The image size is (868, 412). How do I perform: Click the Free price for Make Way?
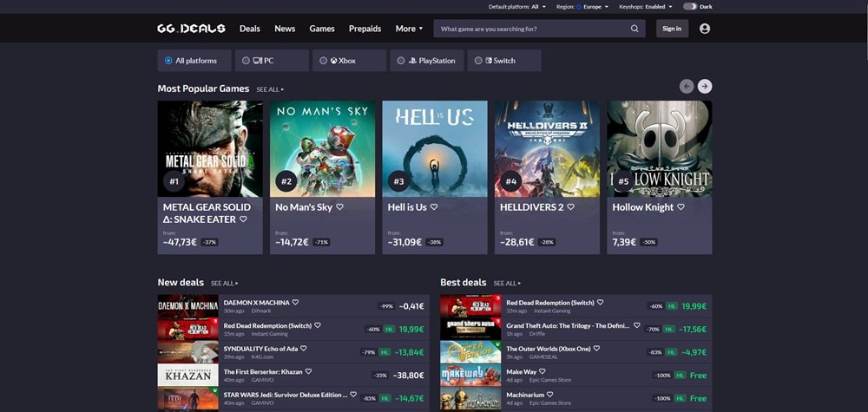698,376
